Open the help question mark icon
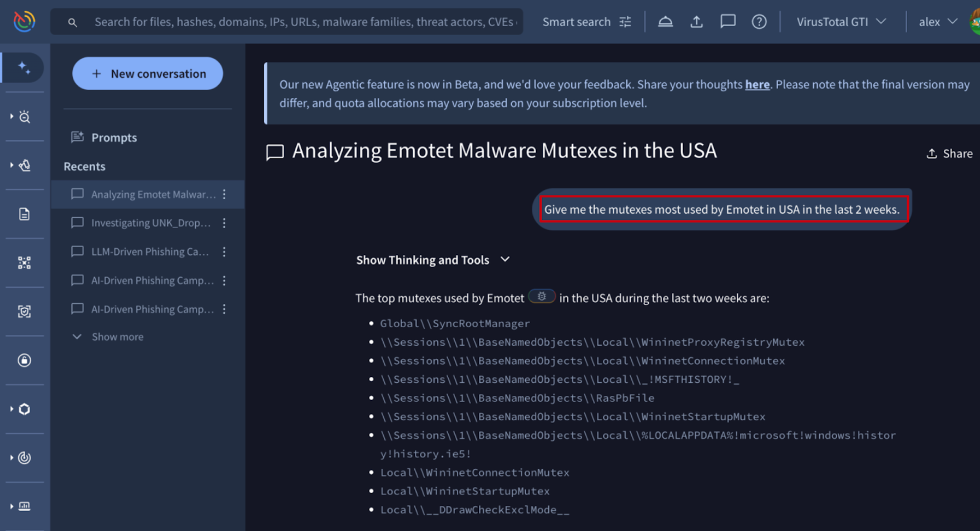The height and width of the screenshot is (531, 980). pyautogui.click(x=759, y=22)
